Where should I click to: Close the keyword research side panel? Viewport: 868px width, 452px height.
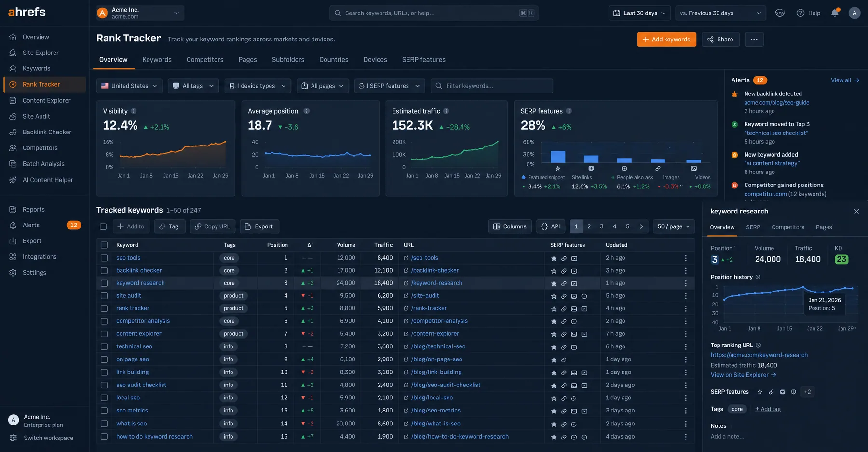[856, 212]
